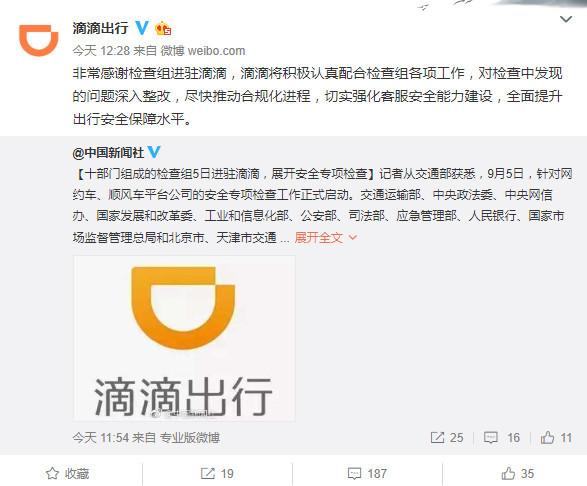Click the original post's repost icon showing 25

tap(447, 437)
